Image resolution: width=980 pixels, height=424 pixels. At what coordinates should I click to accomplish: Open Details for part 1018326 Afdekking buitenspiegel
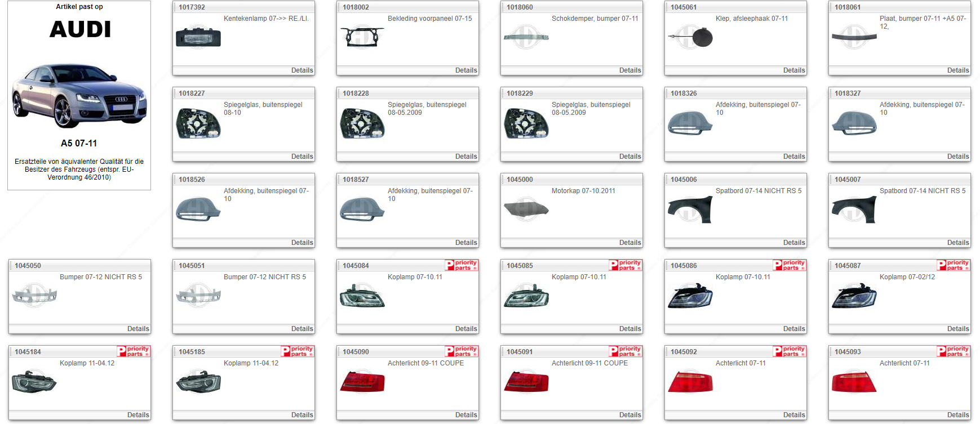click(794, 157)
